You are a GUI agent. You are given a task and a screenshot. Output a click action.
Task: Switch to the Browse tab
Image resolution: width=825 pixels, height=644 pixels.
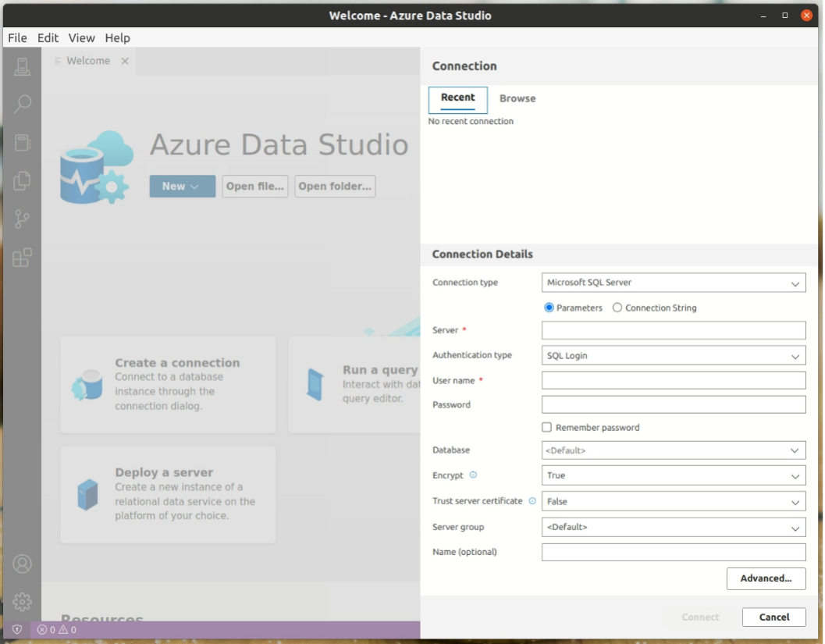click(517, 99)
